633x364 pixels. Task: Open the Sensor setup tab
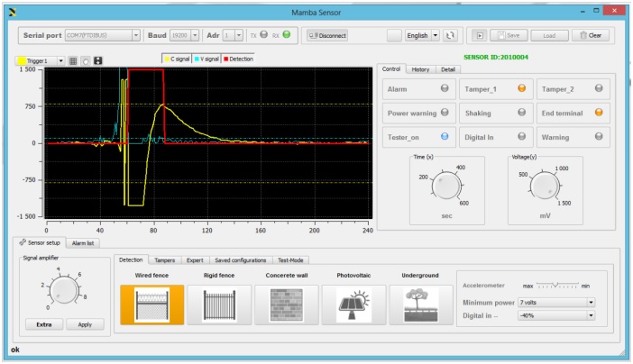[40, 242]
